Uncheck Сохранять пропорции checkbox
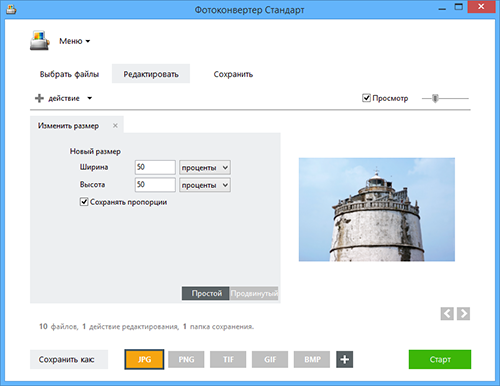The height and width of the screenshot is (386, 500). pos(84,202)
